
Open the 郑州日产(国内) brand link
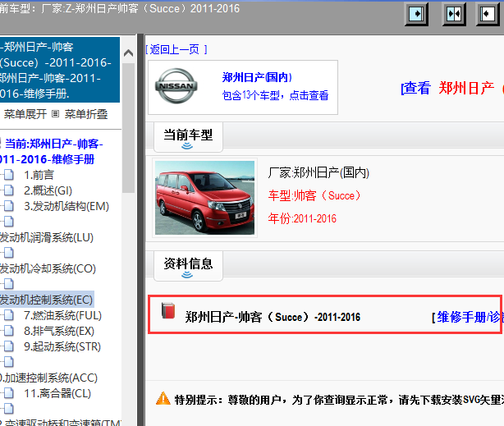(257, 77)
